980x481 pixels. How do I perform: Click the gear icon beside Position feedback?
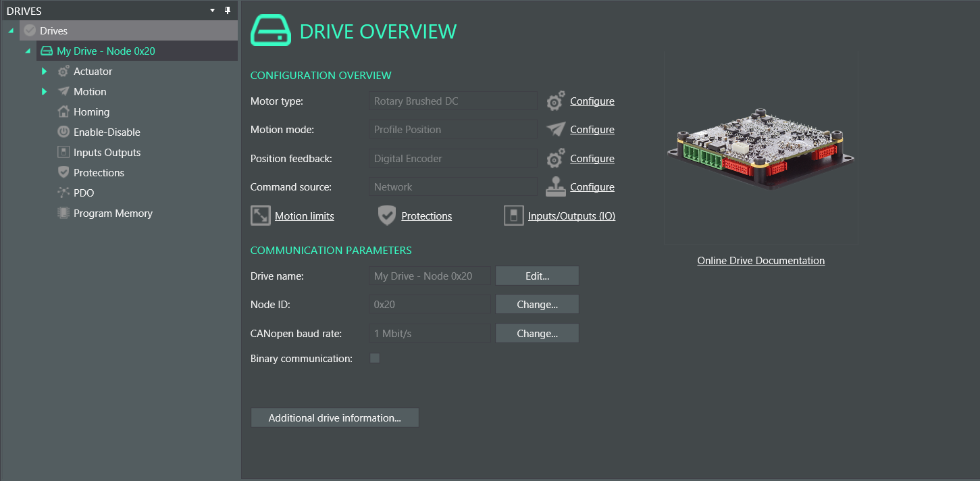555,159
